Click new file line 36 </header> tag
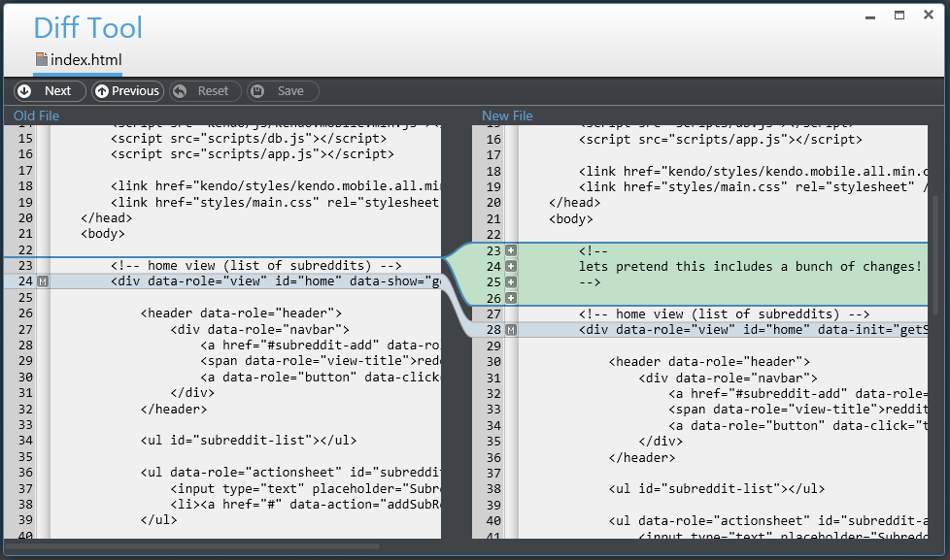The width and height of the screenshot is (950, 560). pos(642,458)
